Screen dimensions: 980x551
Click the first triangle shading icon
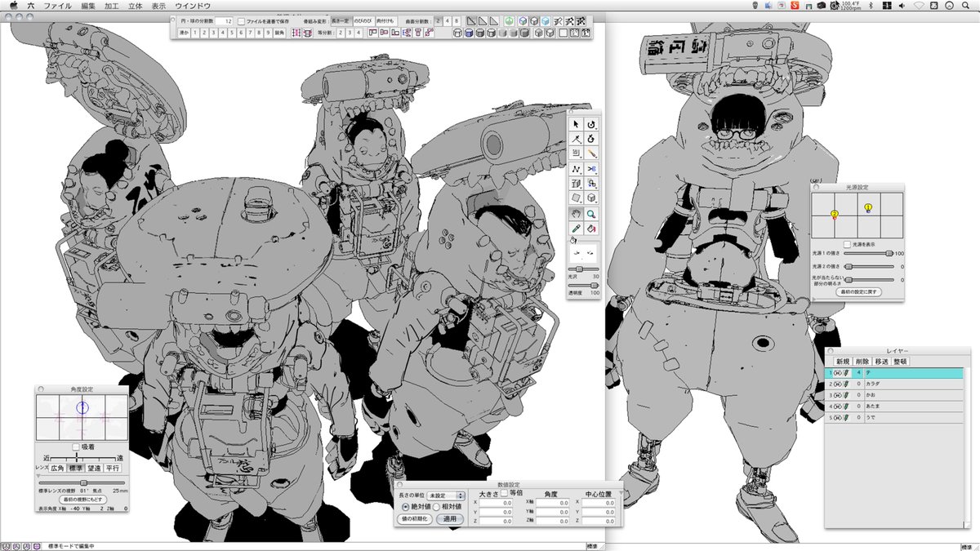point(471,20)
